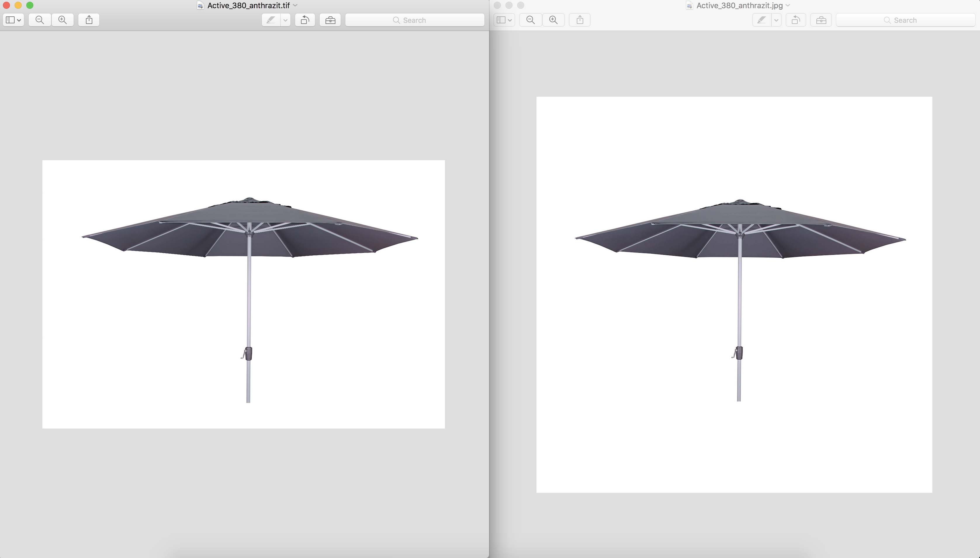Toggle Markup Toolbar in jpg window
Image resolution: width=980 pixels, height=558 pixels.
click(821, 20)
